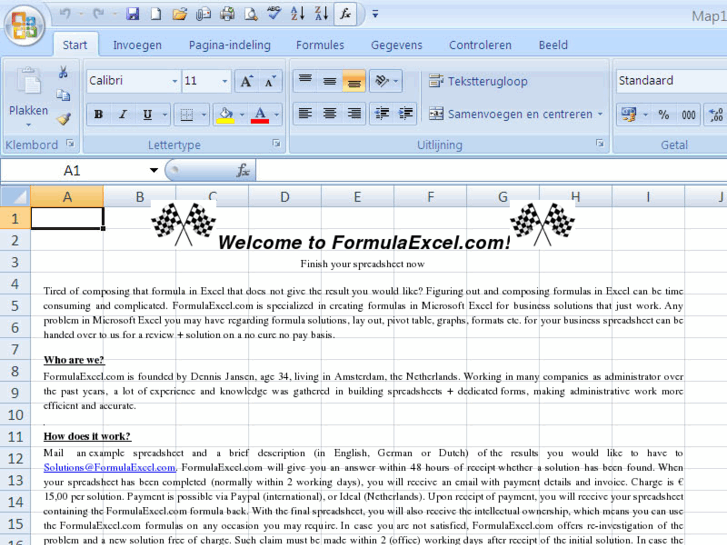
Task: Open a file with the folder icon
Action: (x=179, y=14)
